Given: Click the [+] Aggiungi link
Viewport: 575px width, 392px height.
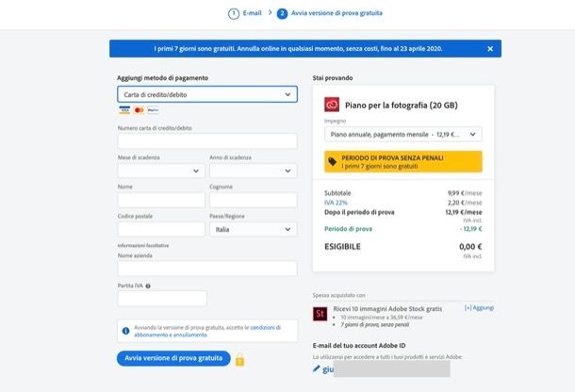Looking at the screenshot, I should tap(479, 307).
